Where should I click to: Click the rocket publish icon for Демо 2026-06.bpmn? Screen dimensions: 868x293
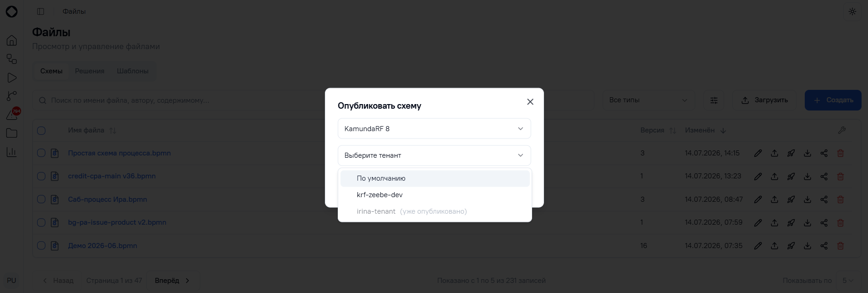point(791,246)
